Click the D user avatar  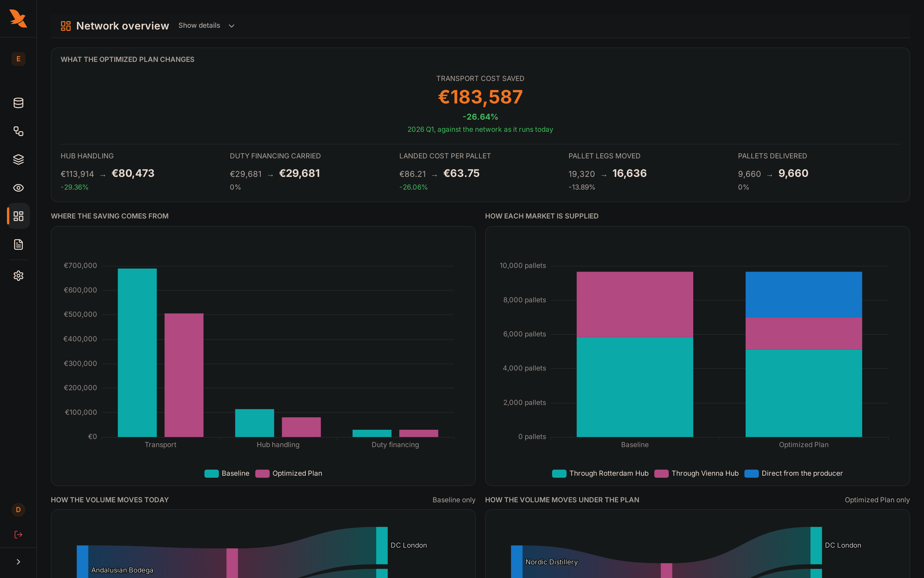pyautogui.click(x=18, y=510)
